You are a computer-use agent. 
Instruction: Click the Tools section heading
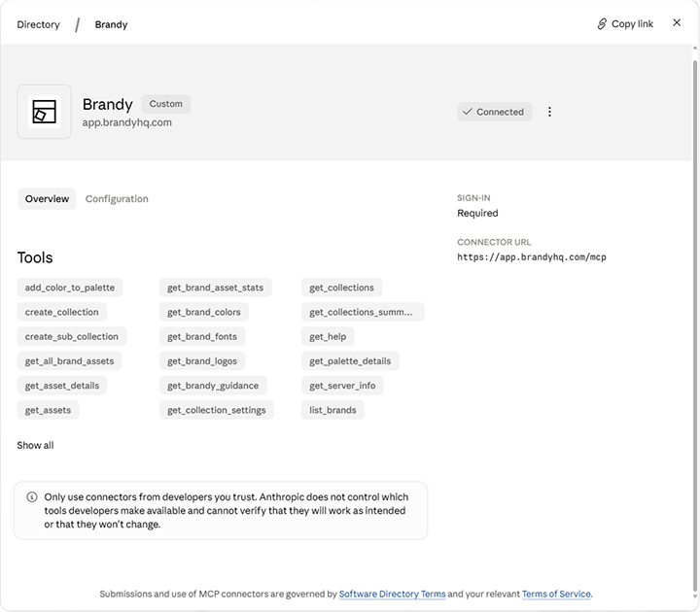(35, 257)
